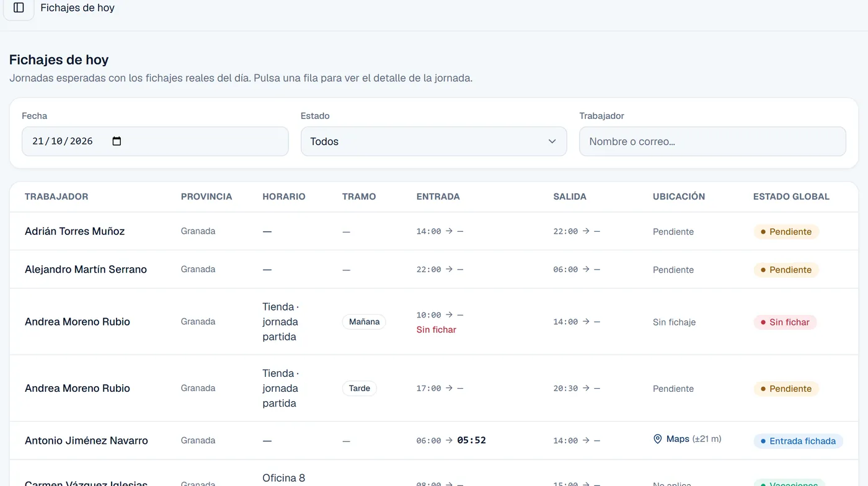Viewport: 868px width, 486px height.
Task: Open the Estado dropdown showing Todos
Action: coord(433,141)
